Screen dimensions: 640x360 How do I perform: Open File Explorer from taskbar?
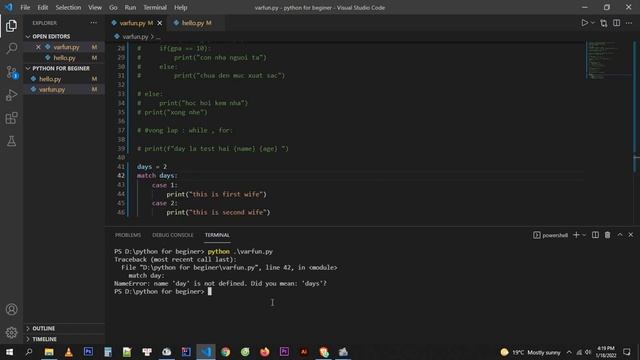(x=49, y=352)
